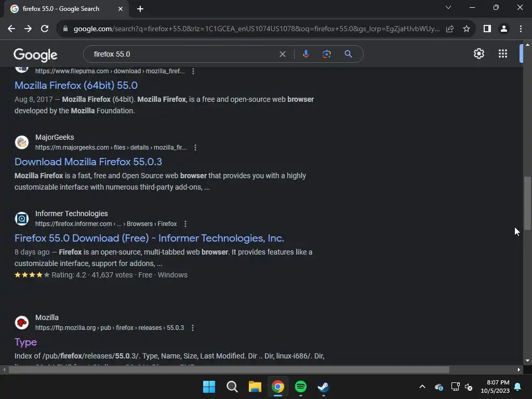This screenshot has height=399, width=532.
Task: Click the horizontal scroll right arrow
Action: click(519, 369)
